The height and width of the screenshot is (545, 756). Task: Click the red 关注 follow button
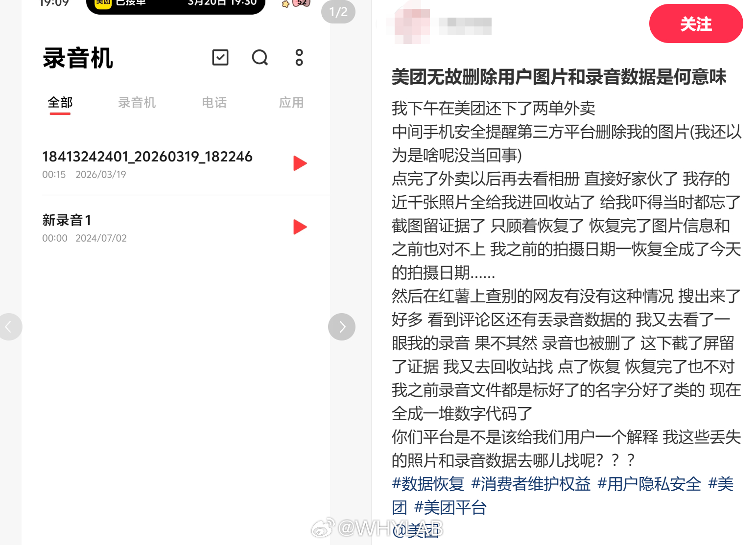pyautogui.click(x=696, y=23)
